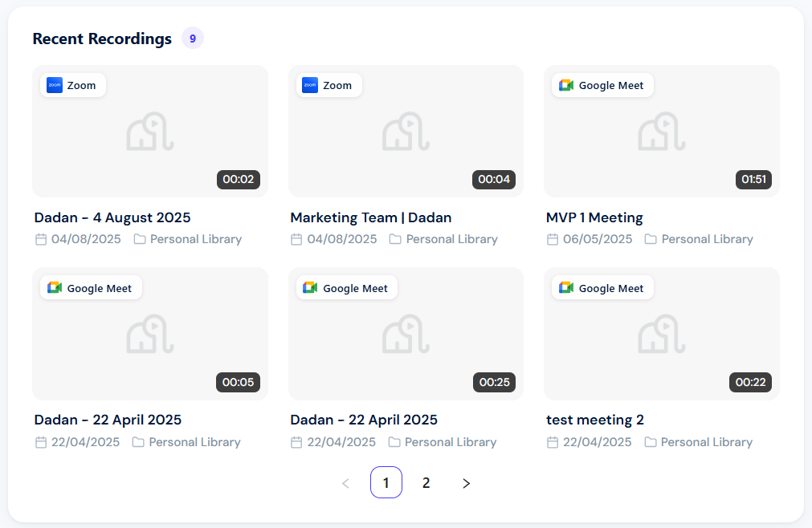Click calendar icon under Dadan - 4 August 2025

click(x=41, y=239)
